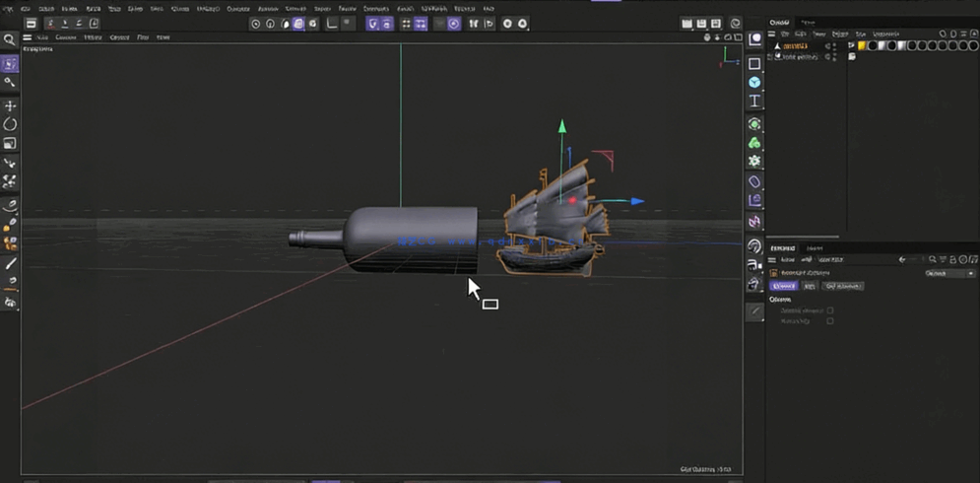Click the back arrow in Attribute Manager
980x483 pixels.
(x=902, y=260)
